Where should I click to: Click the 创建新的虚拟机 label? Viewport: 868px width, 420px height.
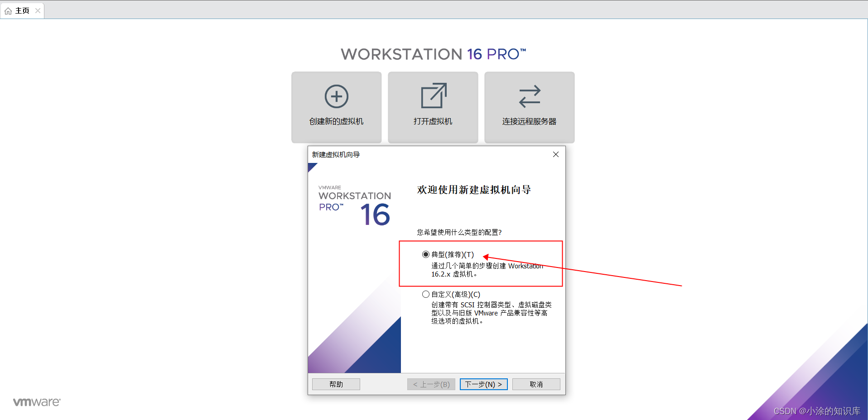[x=336, y=121]
